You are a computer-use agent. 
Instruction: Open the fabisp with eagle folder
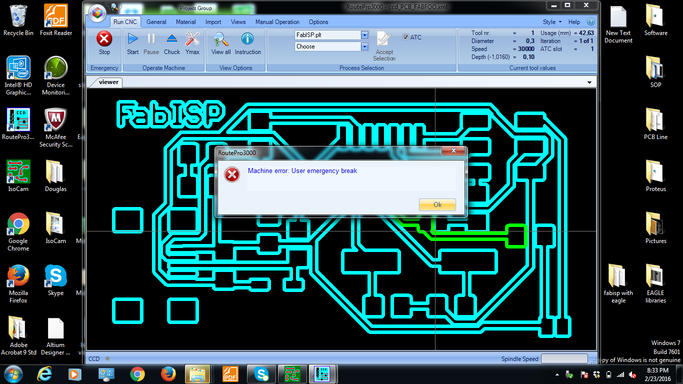(618, 283)
